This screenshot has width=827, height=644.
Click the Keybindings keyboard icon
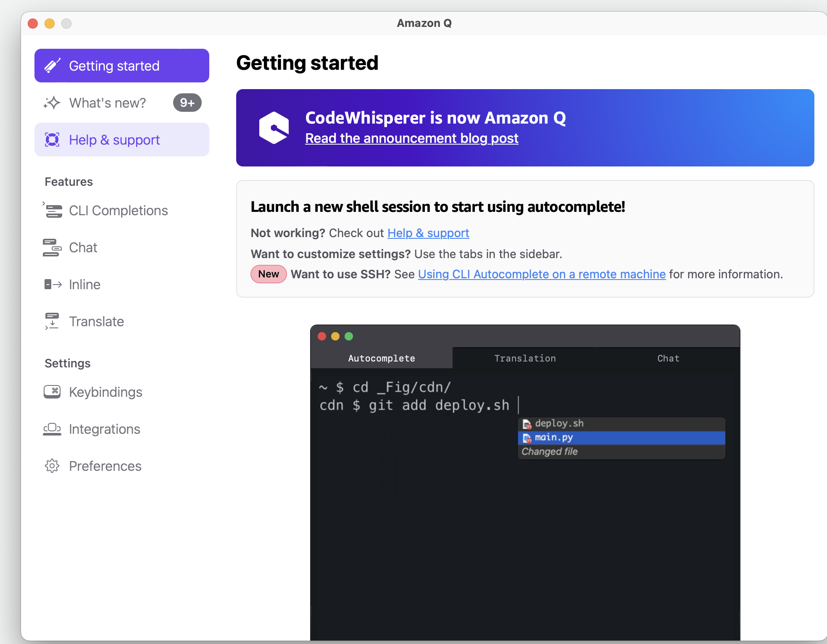pos(52,392)
